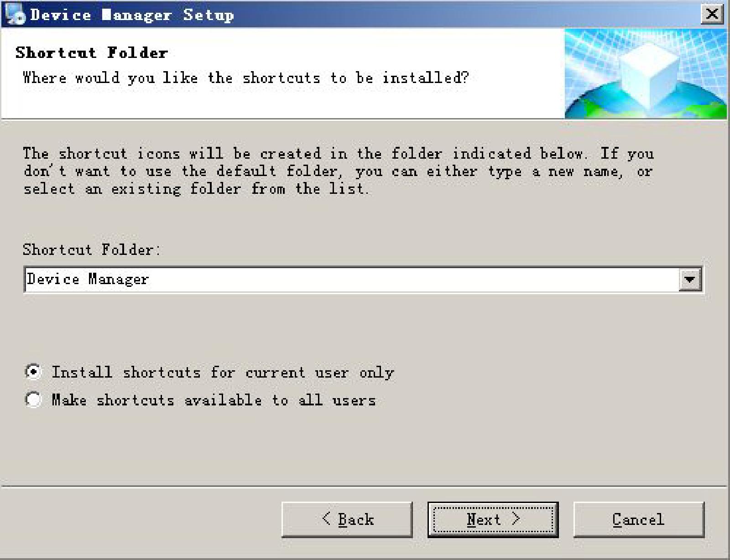730x560 pixels.
Task: Expand the Shortcut Folder dropdown arrow
Action: (x=690, y=279)
